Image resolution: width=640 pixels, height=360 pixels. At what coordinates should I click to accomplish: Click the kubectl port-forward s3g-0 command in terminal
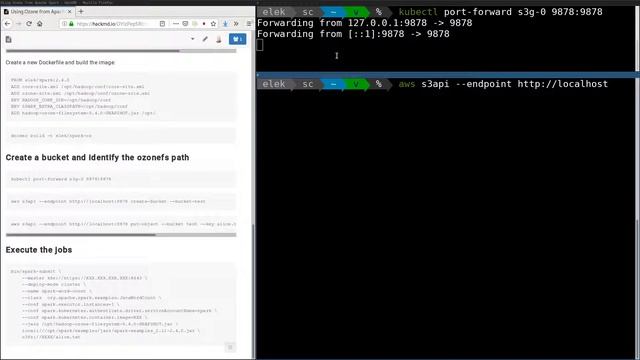tap(500, 12)
